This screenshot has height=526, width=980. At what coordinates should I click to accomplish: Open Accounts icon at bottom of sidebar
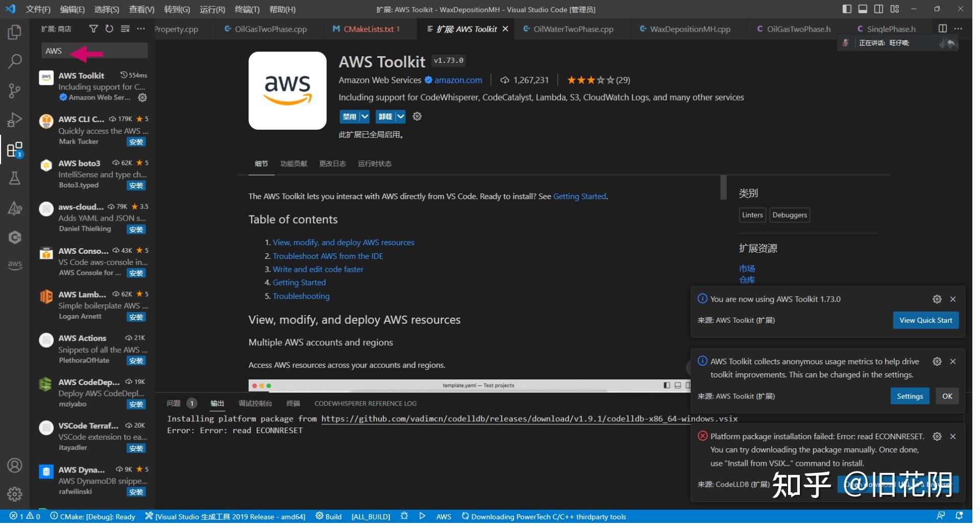pyautogui.click(x=14, y=465)
